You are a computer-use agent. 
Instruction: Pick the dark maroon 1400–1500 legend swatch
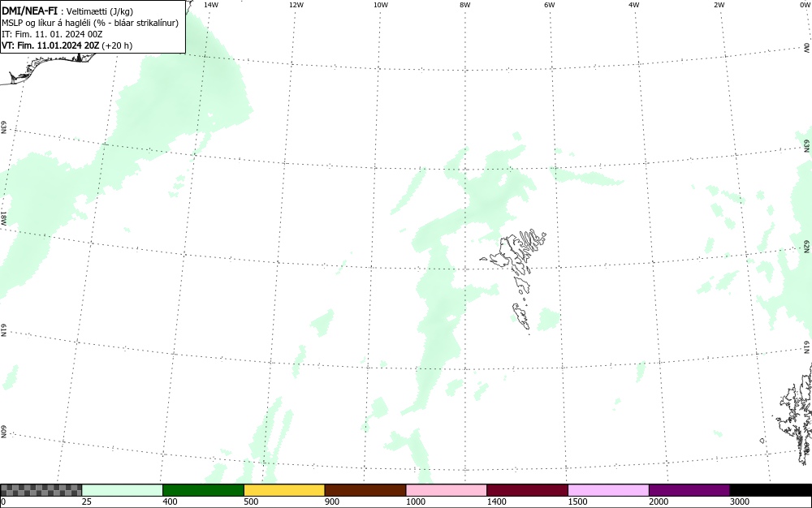(527, 490)
